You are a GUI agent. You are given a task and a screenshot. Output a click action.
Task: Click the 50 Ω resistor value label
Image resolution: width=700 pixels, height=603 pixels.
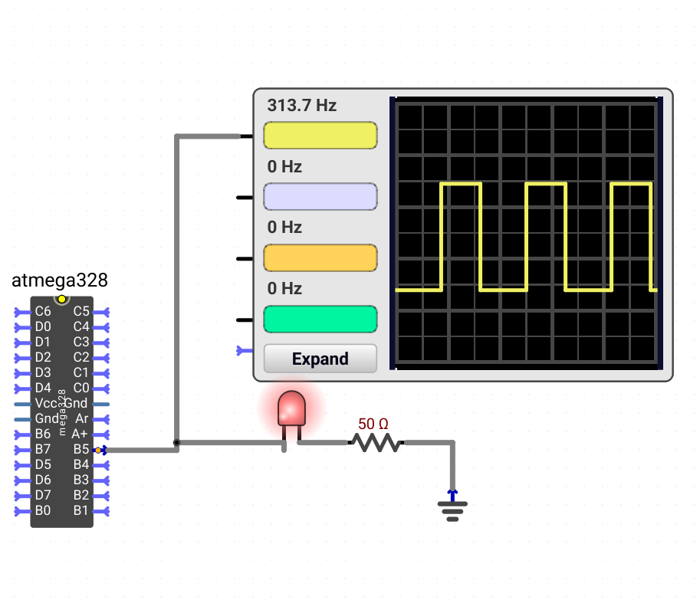pyautogui.click(x=373, y=424)
